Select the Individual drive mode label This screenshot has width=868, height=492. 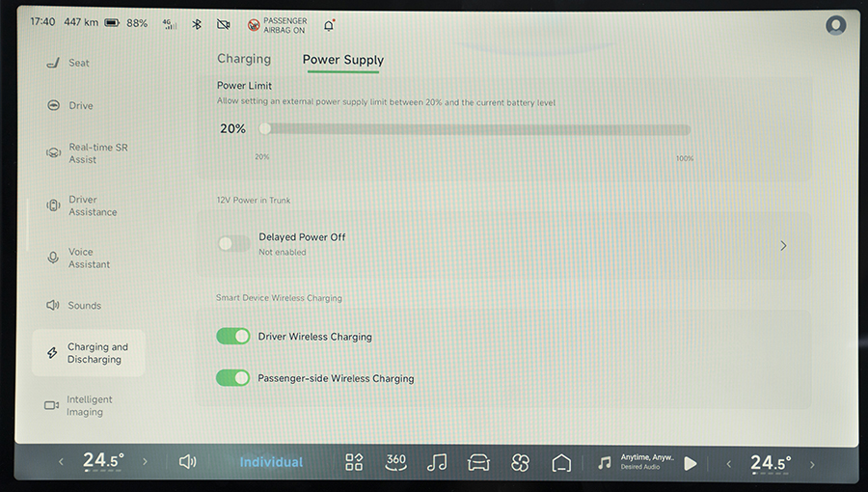[x=271, y=462]
